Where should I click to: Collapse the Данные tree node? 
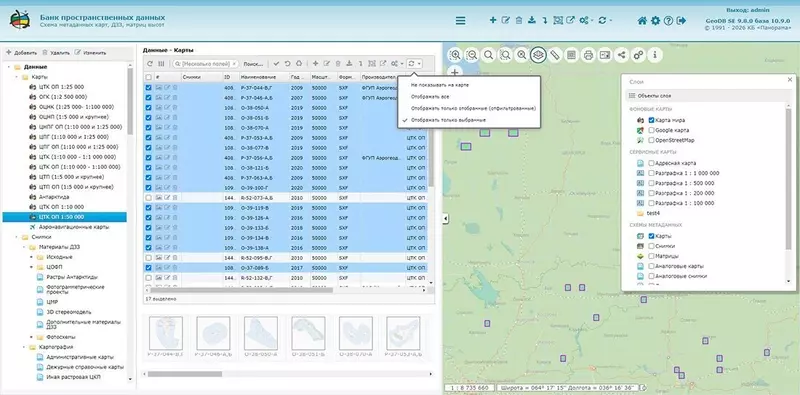click(9, 67)
